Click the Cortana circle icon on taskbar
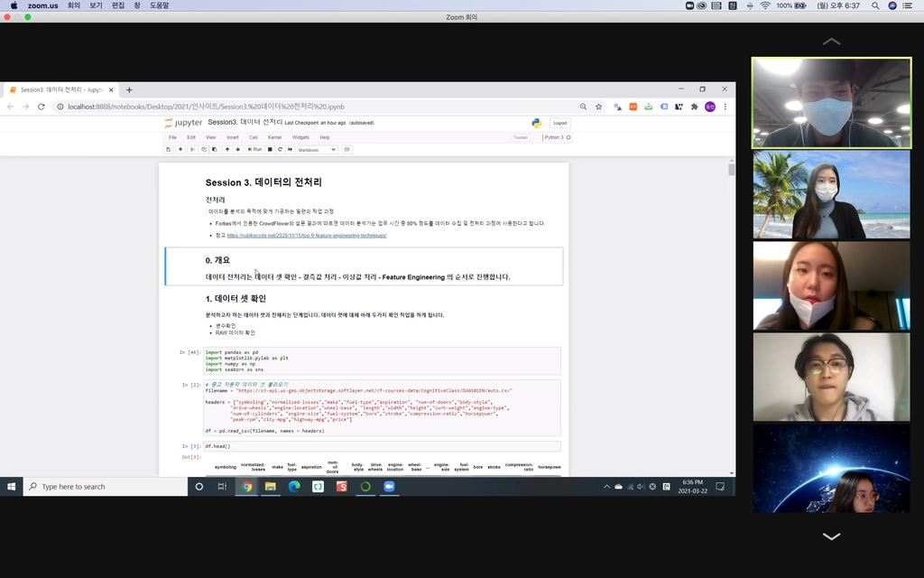 click(x=199, y=487)
